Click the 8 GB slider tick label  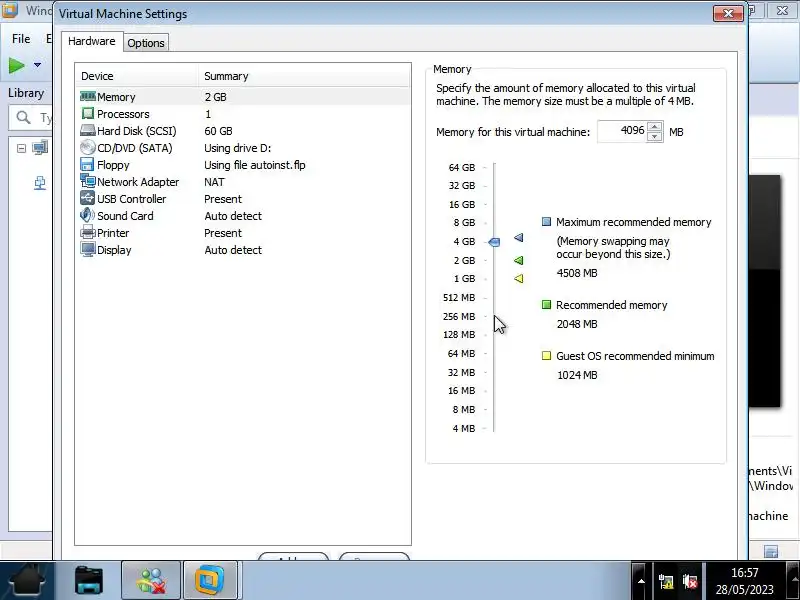click(x=464, y=222)
